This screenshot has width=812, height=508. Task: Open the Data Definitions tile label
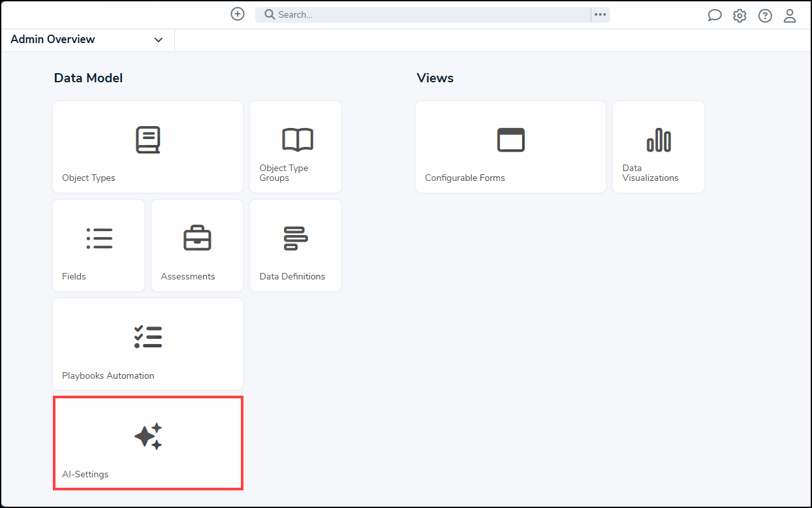[x=292, y=276]
